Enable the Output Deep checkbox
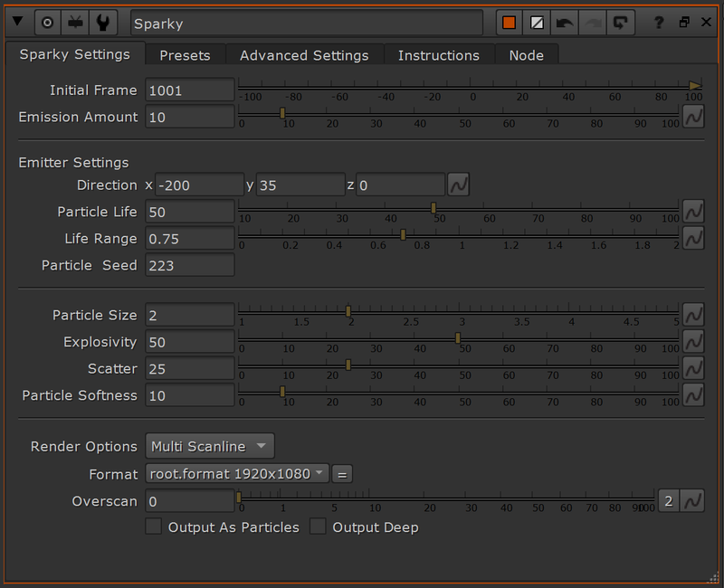This screenshot has height=588, width=724. tap(319, 526)
